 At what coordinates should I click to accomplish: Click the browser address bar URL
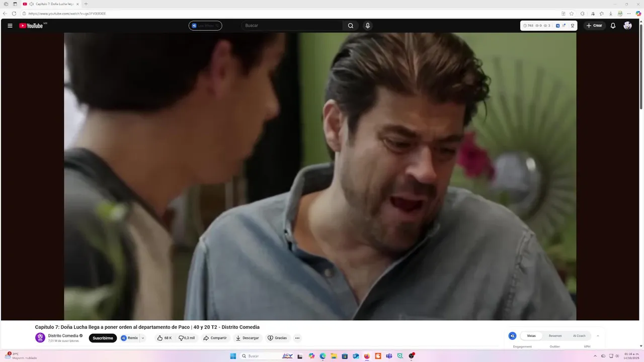(67, 14)
